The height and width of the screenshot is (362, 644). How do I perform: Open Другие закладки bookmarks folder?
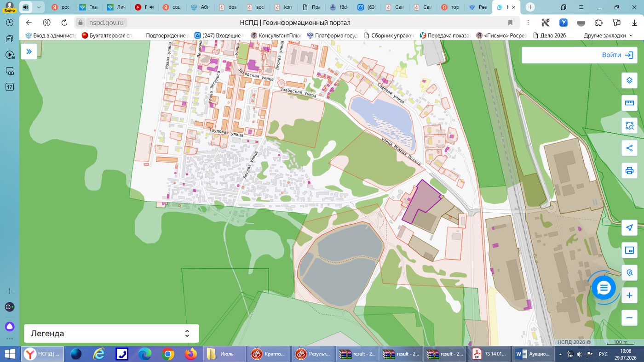pyautogui.click(x=608, y=35)
